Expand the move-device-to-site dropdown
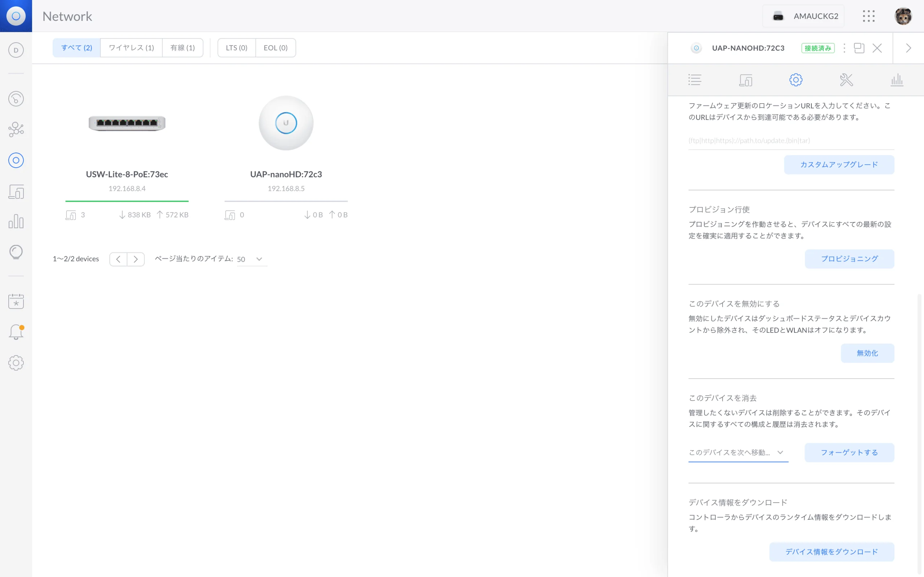The height and width of the screenshot is (577, 924). (738, 453)
